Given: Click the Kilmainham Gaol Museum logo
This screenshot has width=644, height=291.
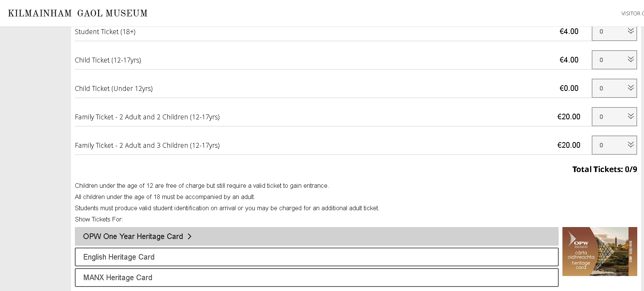Looking at the screenshot, I should click(78, 13).
